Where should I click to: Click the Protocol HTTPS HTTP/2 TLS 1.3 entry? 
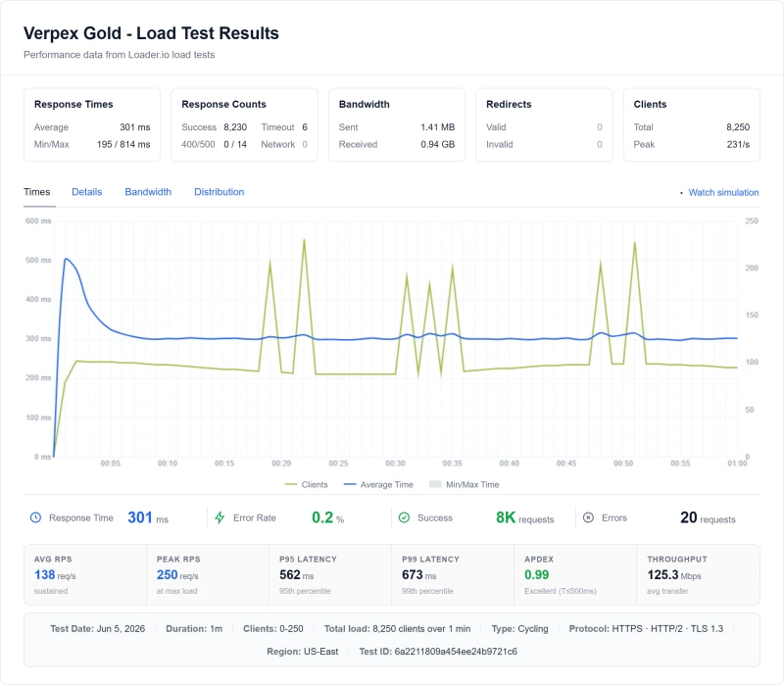(646, 629)
